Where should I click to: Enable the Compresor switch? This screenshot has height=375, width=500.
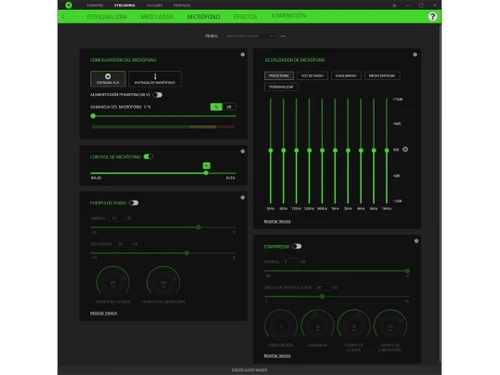coord(297,246)
